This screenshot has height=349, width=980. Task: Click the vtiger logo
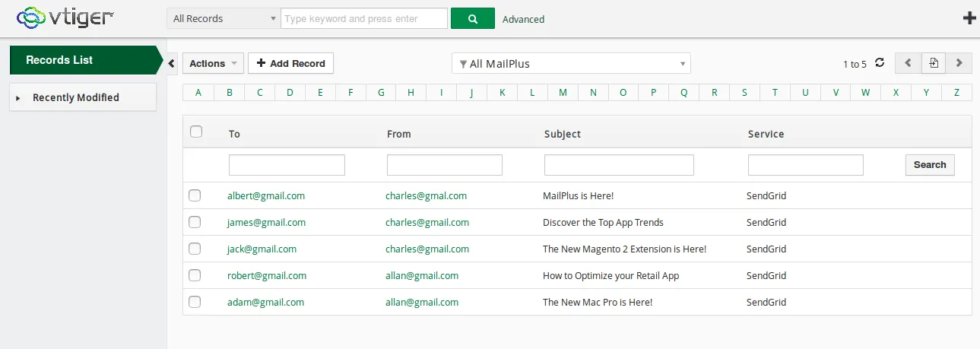(x=65, y=17)
